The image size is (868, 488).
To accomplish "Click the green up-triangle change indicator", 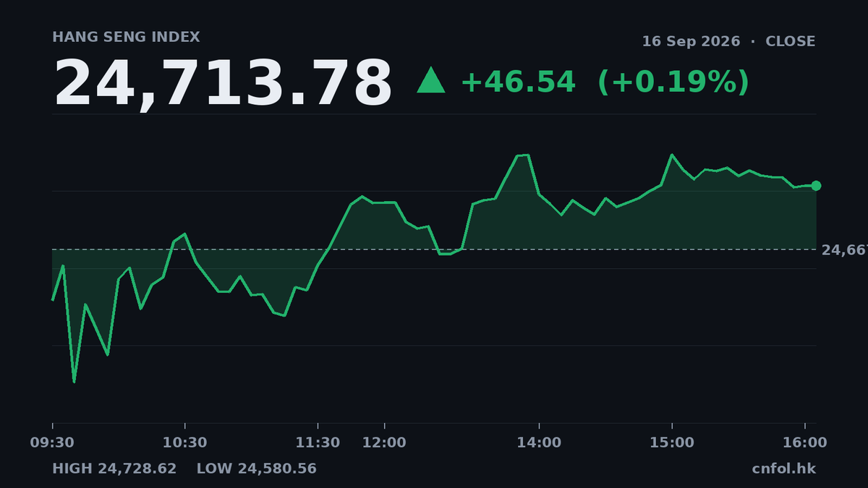I will click(x=431, y=80).
